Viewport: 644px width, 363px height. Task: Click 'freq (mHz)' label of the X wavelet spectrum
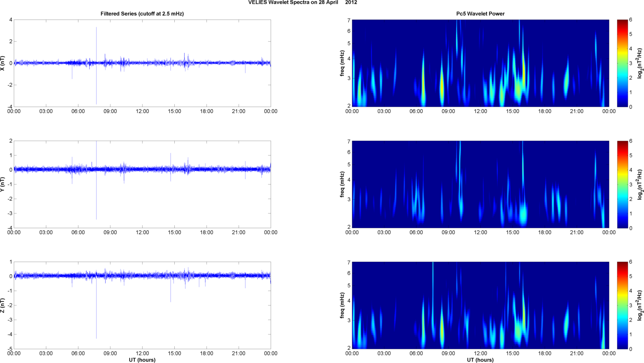point(342,63)
